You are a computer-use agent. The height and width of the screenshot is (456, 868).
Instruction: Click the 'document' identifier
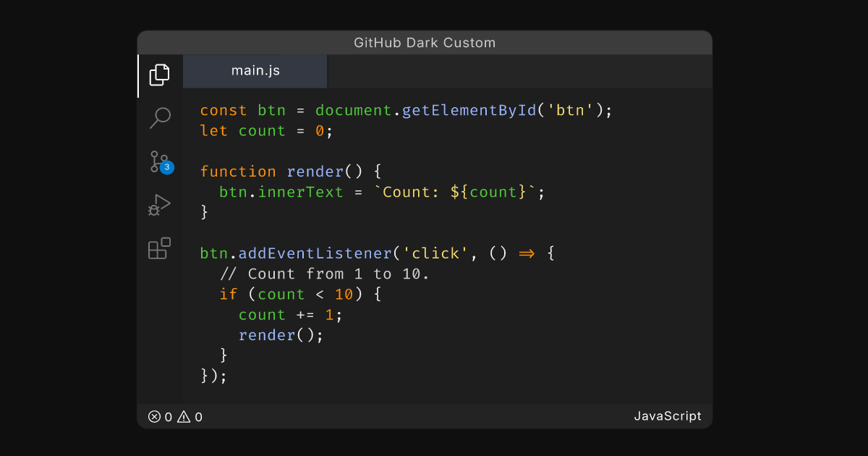(x=354, y=111)
